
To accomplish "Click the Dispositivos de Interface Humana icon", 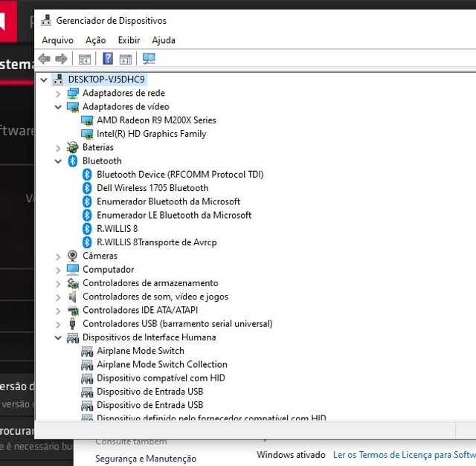I will point(73,337).
